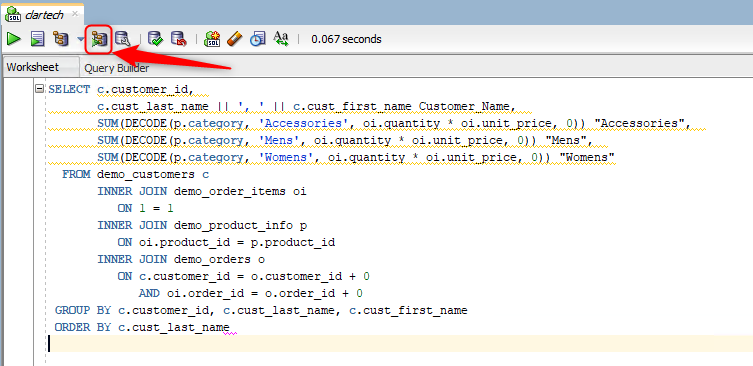
Task: Click the demo_customers table name
Action: 146,174
